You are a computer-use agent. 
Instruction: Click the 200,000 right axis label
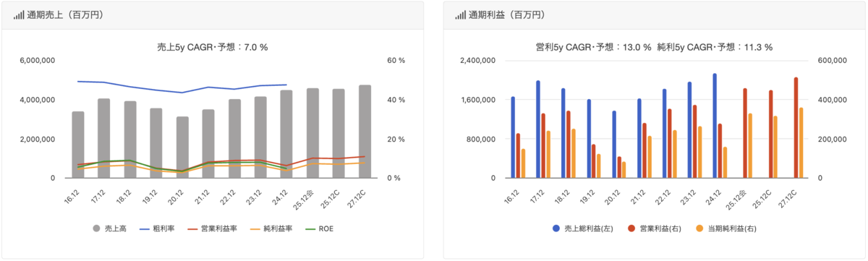point(832,139)
